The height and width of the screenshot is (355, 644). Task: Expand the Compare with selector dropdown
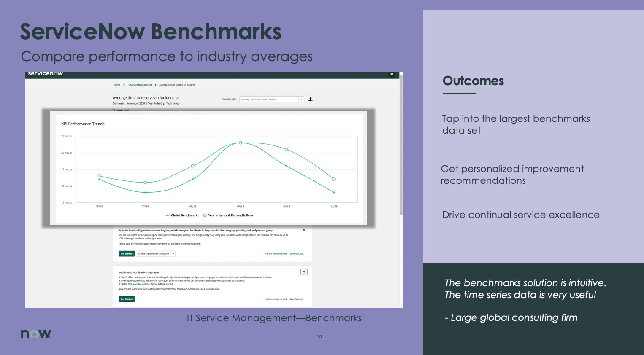(x=301, y=99)
